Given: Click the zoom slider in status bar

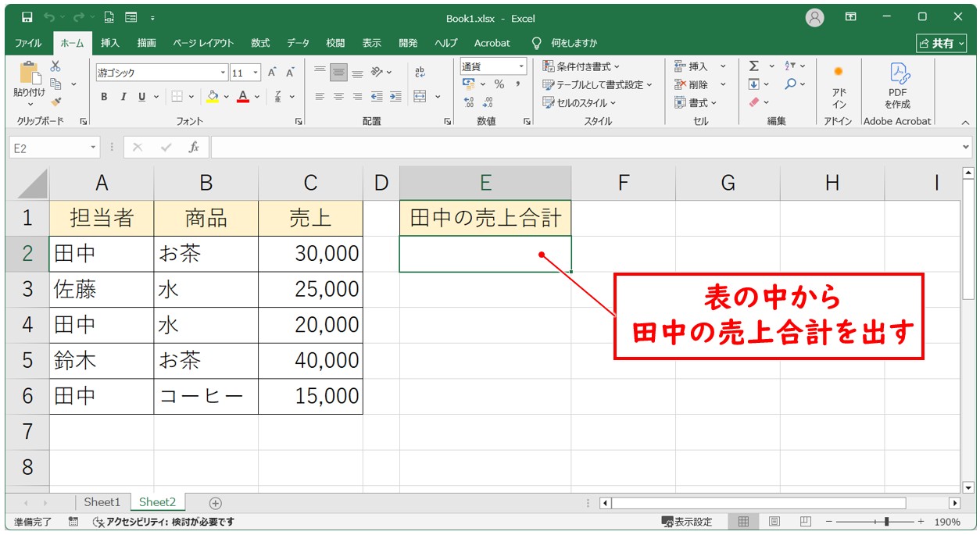Looking at the screenshot, I should click(x=885, y=522).
